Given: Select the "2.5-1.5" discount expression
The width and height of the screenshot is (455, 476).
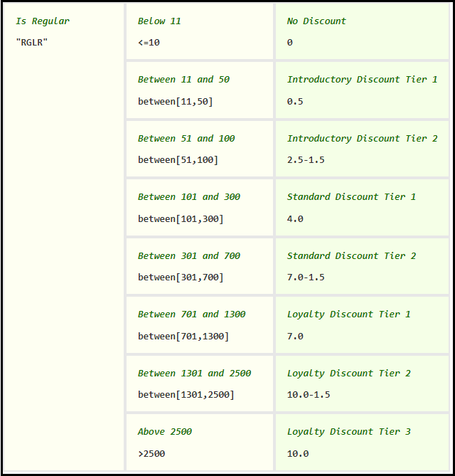Looking at the screenshot, I should tap(306, 160).
